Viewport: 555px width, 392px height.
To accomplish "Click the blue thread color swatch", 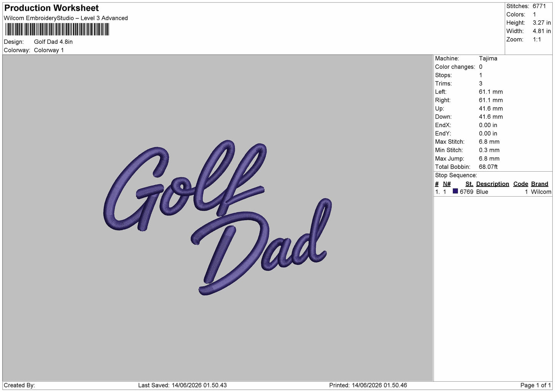I will click(455, 191).
